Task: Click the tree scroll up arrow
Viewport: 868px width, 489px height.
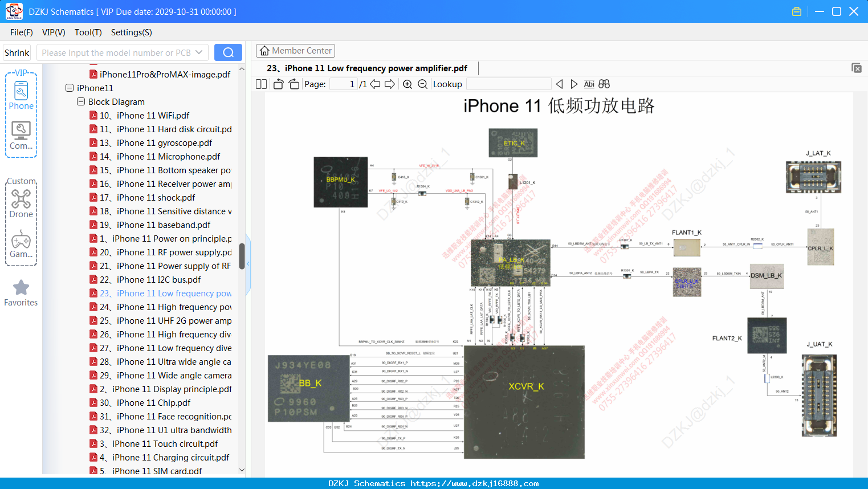Action: (242, 68)
